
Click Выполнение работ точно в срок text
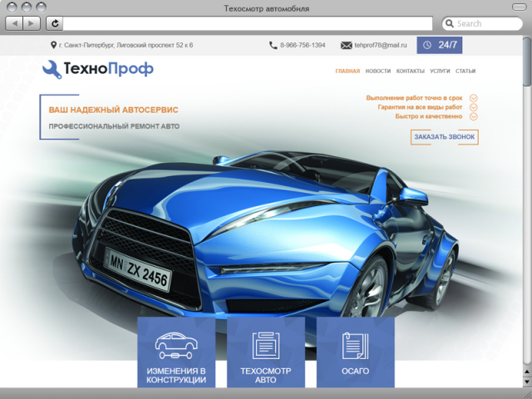coord(414,98)
